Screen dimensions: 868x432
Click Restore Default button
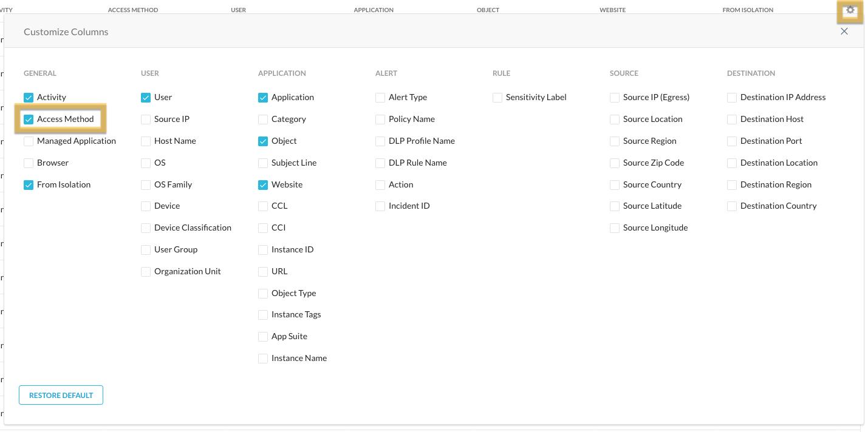coord(61,395)
